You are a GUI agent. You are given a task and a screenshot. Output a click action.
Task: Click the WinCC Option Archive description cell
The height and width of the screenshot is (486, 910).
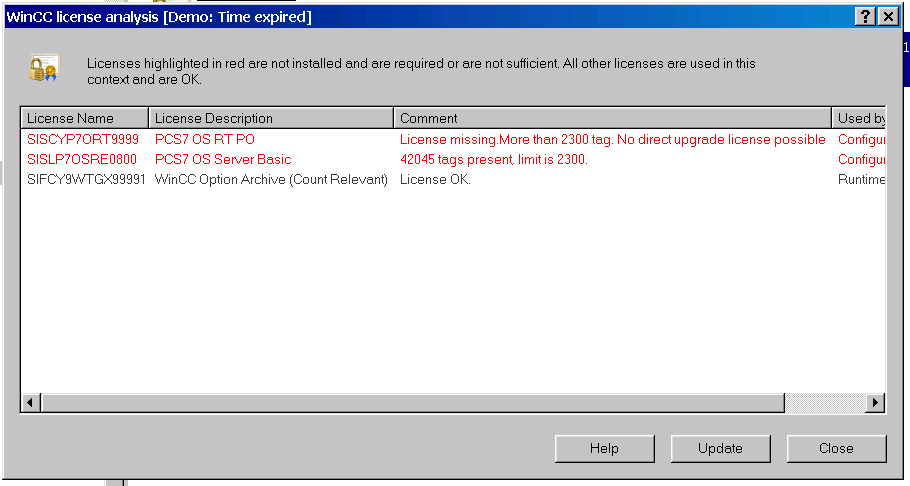point(271,179)
